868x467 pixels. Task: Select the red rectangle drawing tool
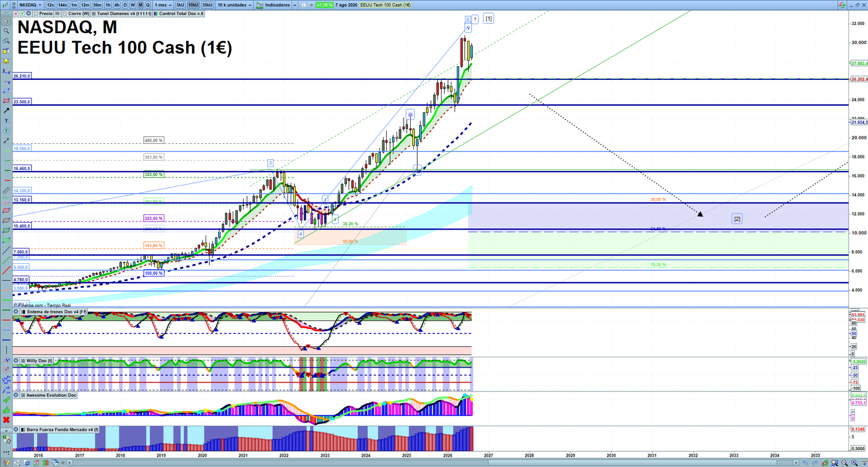[6, 101]
